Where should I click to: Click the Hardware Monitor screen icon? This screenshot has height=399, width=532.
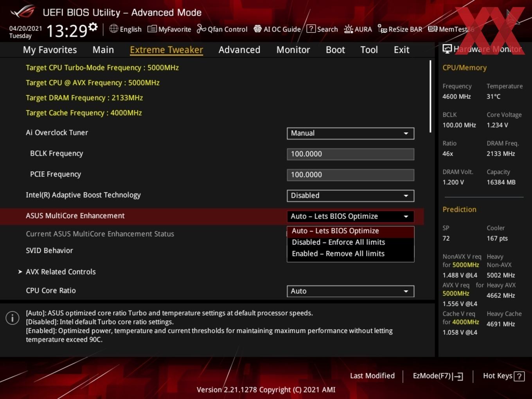coord(447,49)
